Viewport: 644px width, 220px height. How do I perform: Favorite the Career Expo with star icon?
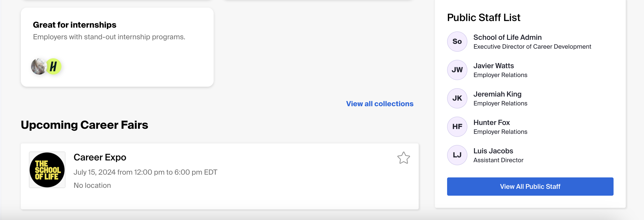point(403,158)
